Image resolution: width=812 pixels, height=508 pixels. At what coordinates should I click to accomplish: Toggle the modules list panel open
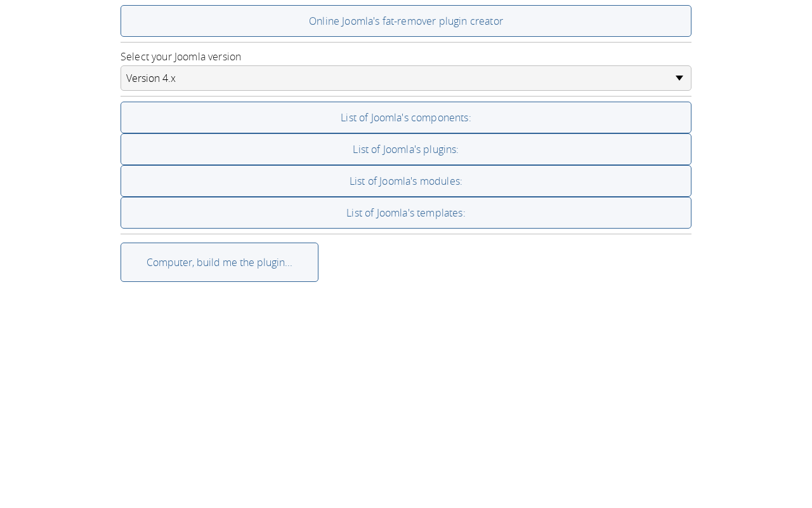pos(405,181)
